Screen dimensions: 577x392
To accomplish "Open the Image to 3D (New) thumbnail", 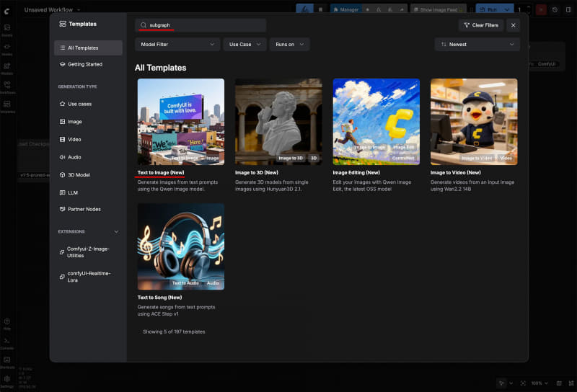I will (278, 122).
